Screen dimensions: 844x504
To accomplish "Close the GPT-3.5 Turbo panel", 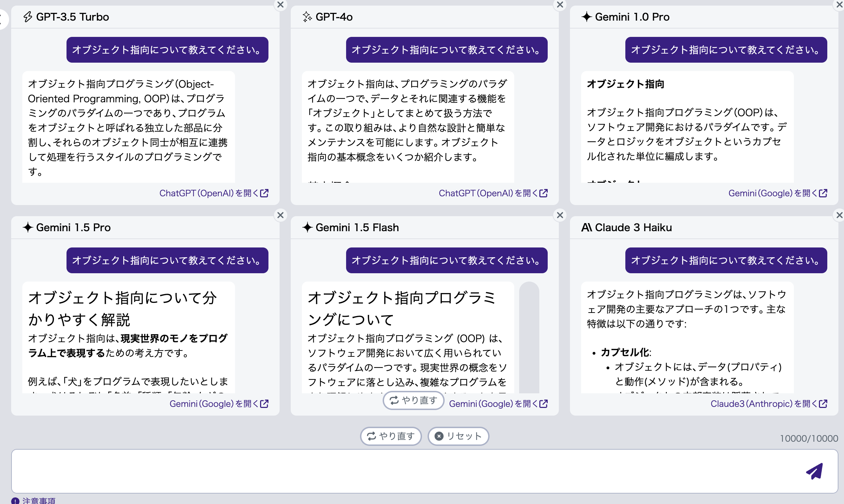I will [281, 5].
